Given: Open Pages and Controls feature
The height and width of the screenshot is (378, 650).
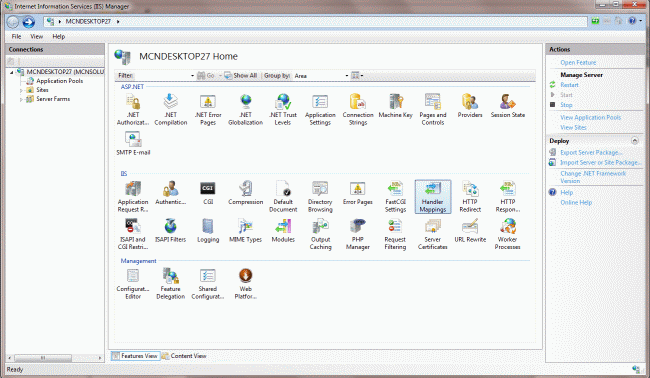Looking at the screenshot, I should (433, 109).
